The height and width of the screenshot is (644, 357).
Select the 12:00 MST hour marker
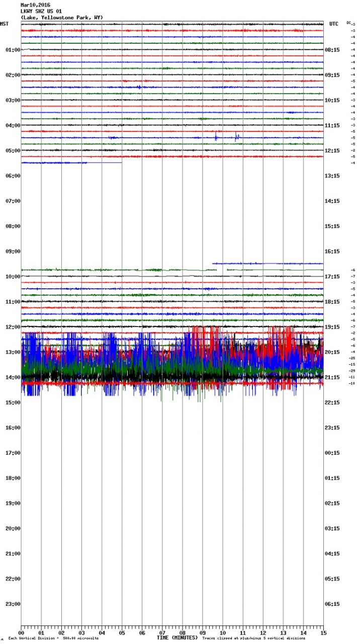[13, 327]
